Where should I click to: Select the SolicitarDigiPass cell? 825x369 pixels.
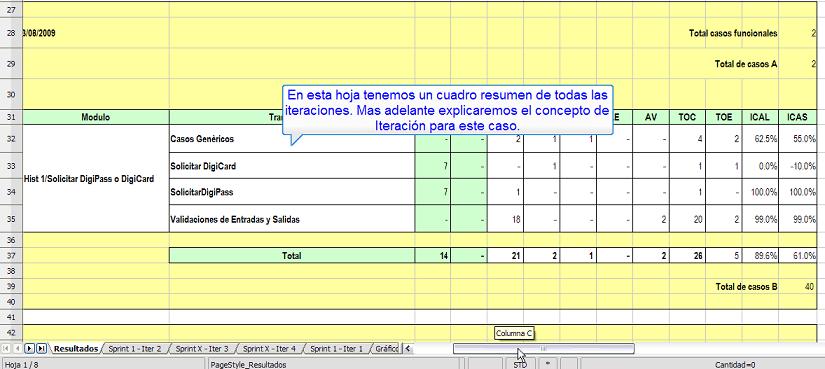[292, 192]
